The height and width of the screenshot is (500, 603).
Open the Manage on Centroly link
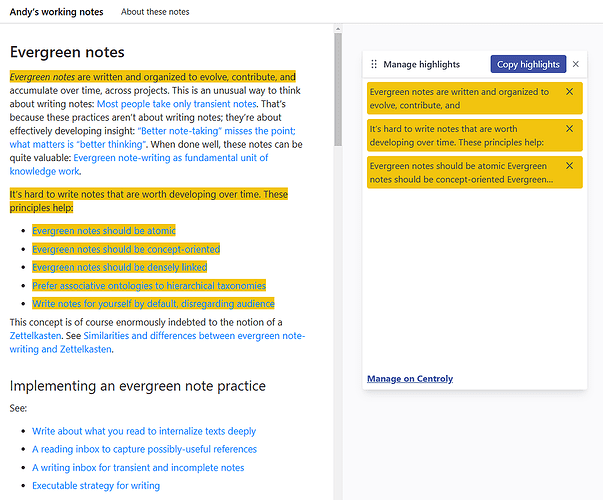(410, 379)
